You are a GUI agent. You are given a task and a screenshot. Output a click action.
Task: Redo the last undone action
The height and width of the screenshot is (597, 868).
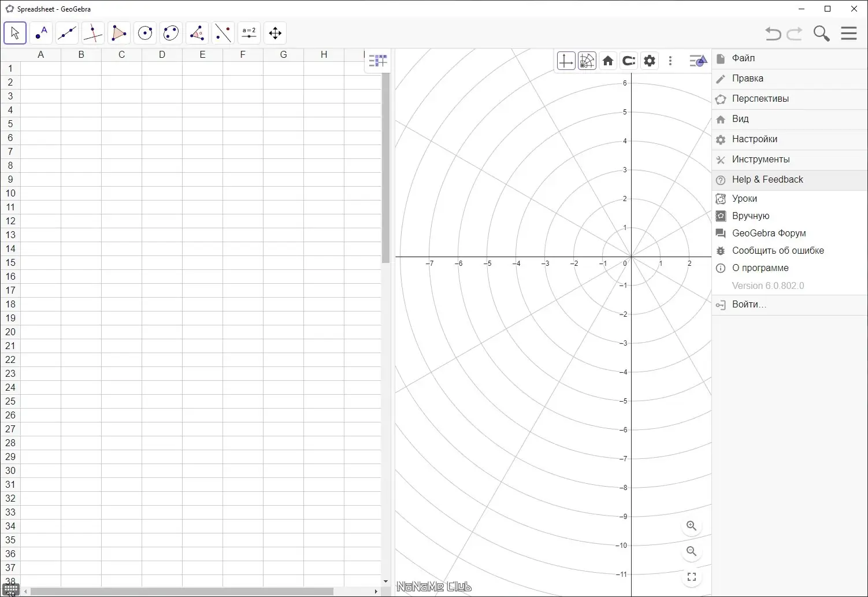(795, 34)
